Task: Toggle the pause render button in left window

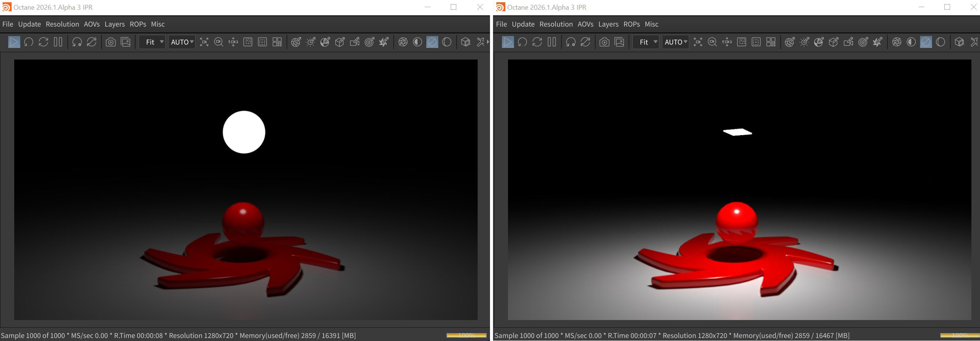Action: pos(58,42)
